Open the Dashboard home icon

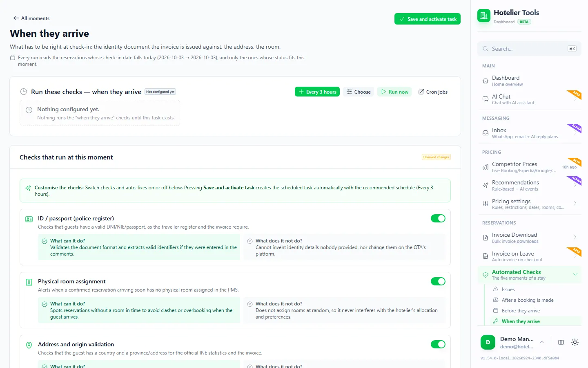tap(486, 81)
